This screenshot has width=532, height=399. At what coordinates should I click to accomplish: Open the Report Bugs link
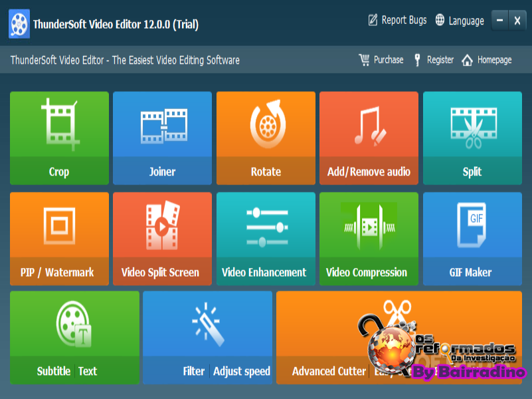[x=404, y=21]
